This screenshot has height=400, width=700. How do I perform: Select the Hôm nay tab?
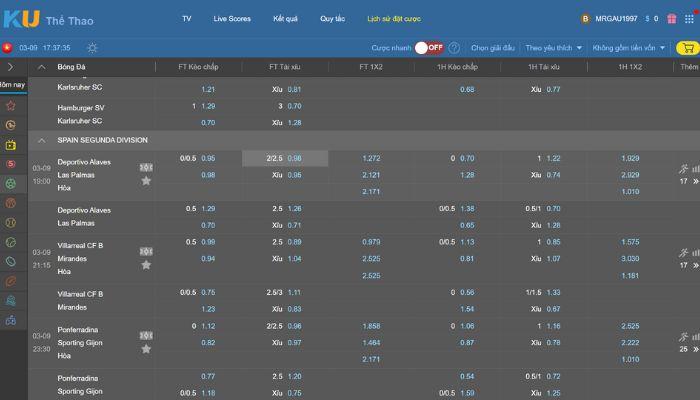click(x=11, y=86)
